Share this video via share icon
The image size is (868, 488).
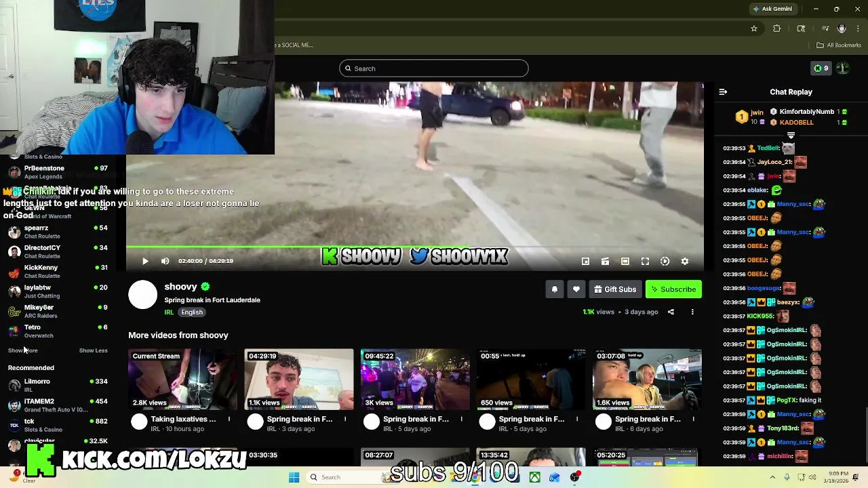tap(671, 312)
